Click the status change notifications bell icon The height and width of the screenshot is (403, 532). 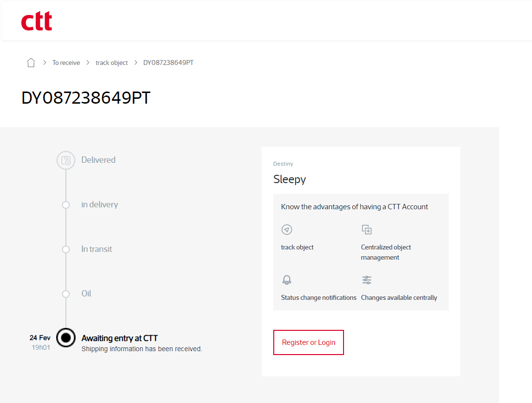point(287,280)
